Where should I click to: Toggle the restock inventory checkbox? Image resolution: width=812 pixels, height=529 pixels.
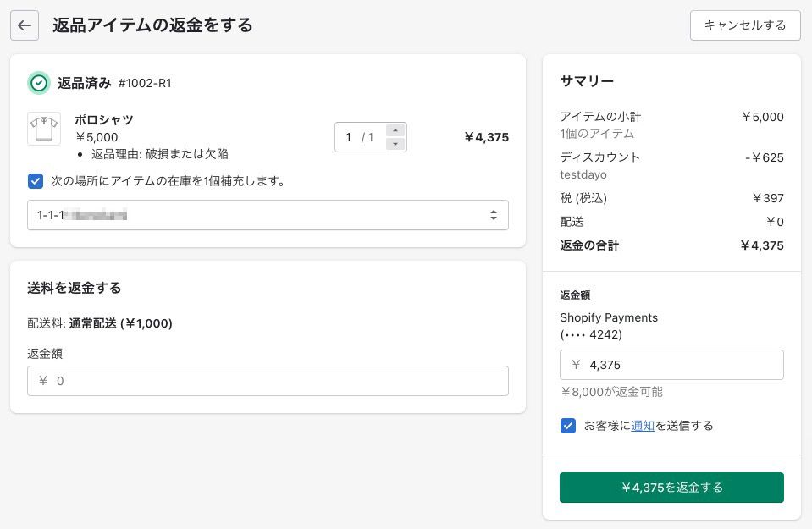point(36,180)
